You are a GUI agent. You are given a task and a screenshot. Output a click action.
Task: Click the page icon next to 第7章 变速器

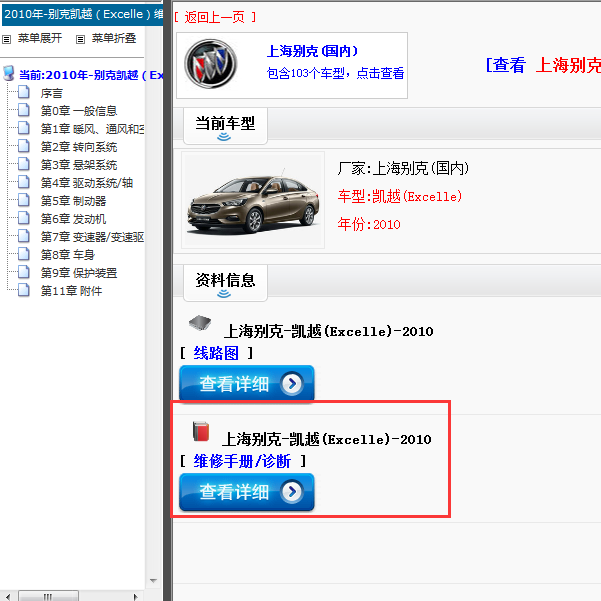(24, 236)
